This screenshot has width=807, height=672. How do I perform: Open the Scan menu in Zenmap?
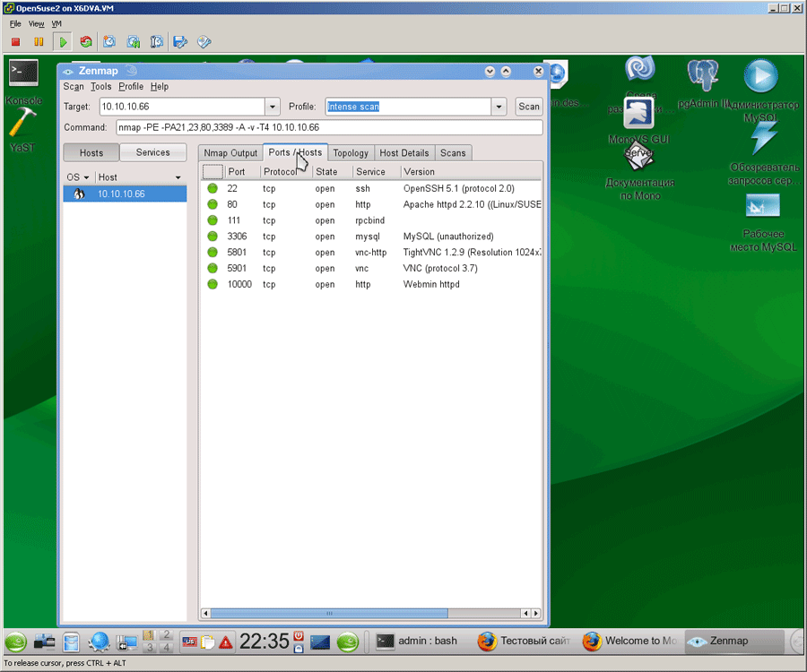pos(74,86)
